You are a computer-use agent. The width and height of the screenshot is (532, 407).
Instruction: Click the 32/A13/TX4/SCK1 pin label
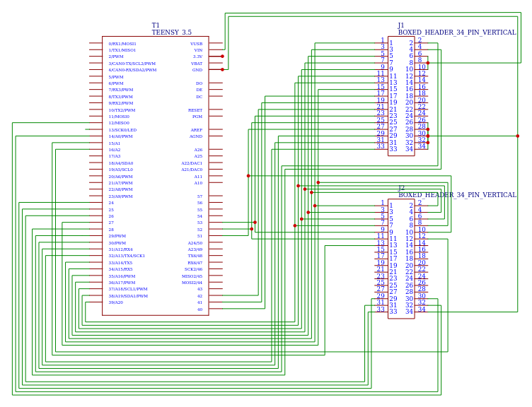pyautogui.click(x=127, y=256)
